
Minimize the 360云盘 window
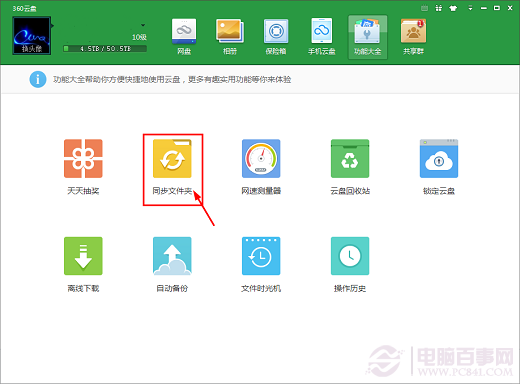click(484, 8)
